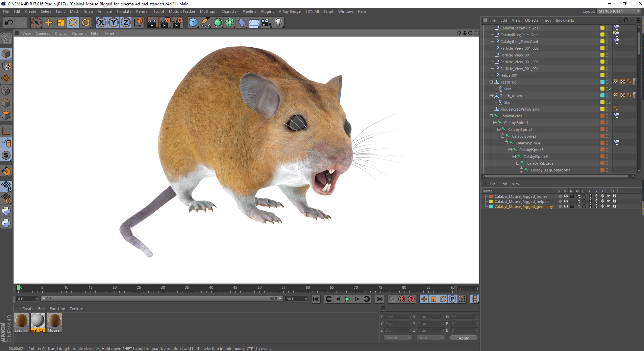Add a Camera object
The image size is (644, 351).
[266, 23]
